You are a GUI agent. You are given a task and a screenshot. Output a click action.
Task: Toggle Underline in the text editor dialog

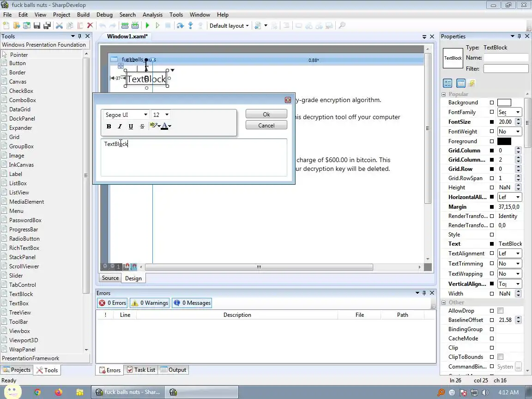click(x=131, y=126)
